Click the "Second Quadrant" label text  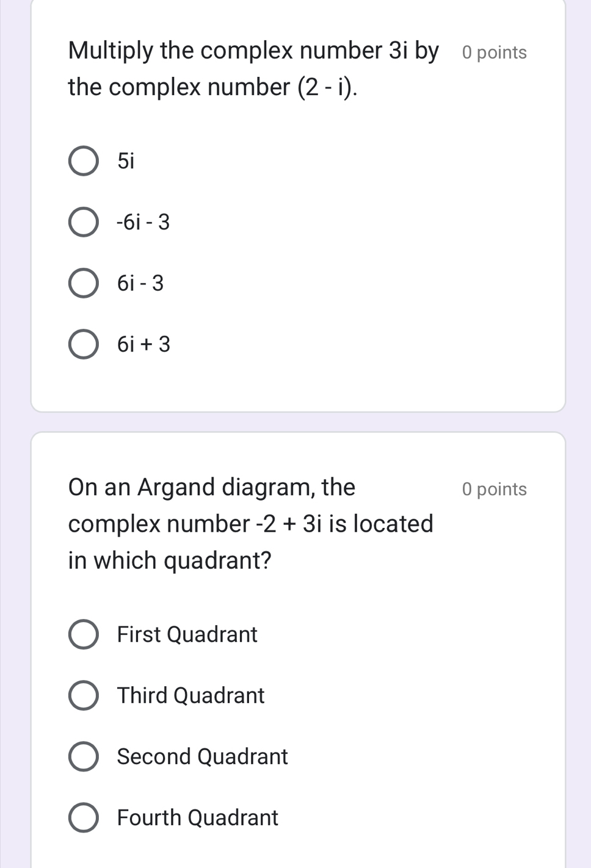click(x=202, y=757)
